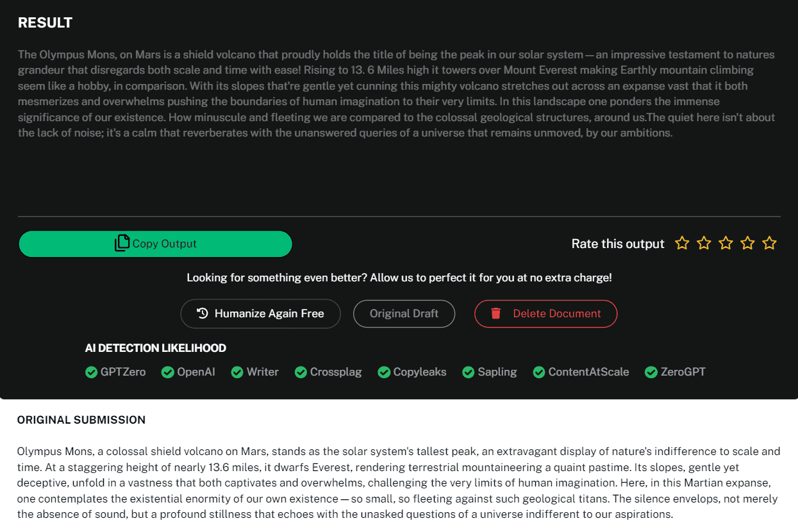This screenshot has height=532, width=798.
Task: Select the fourth rating star
Action: [747, 244]
